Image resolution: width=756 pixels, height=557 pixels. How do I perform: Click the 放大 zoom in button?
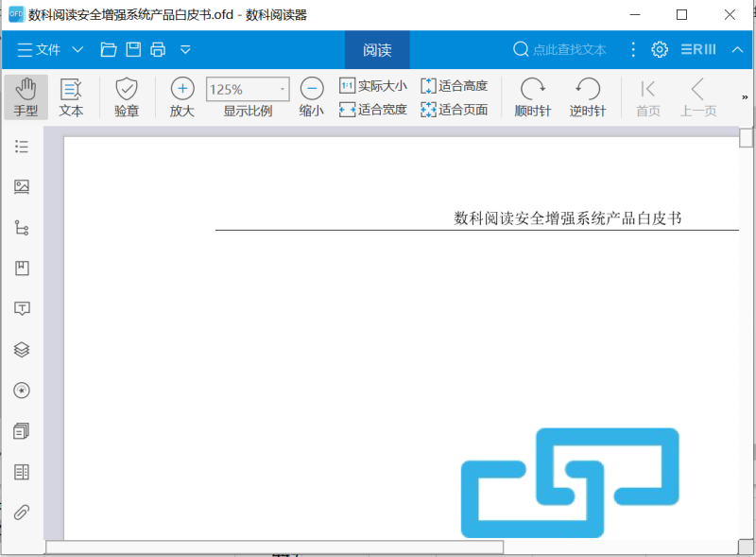[x=182, y=97]
